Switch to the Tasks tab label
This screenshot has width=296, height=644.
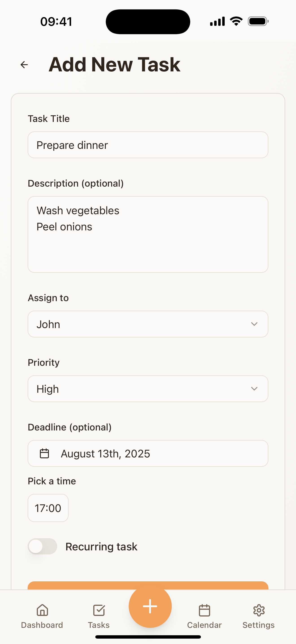click(99, 625)
